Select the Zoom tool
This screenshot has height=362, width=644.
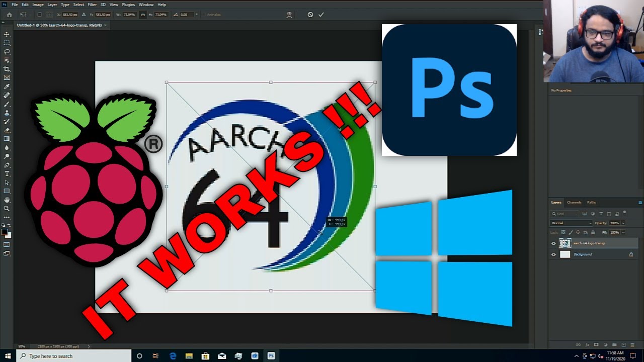pos(7,208)
